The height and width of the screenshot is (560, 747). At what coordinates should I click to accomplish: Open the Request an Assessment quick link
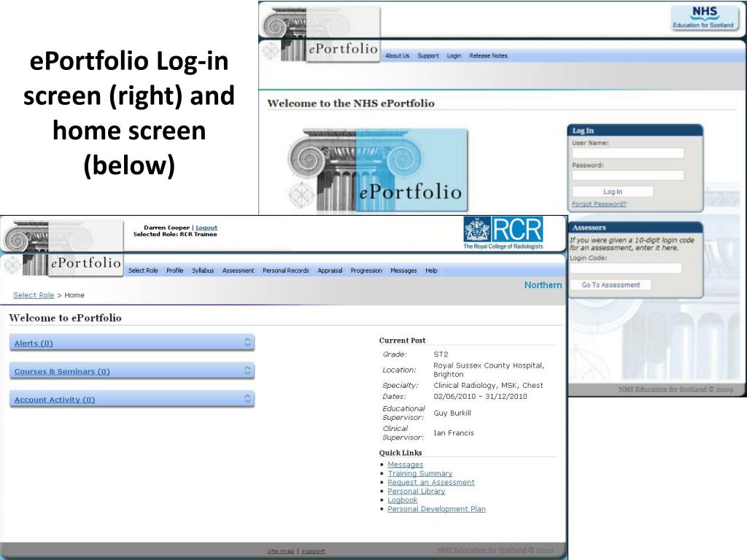[x=431, y=483]
